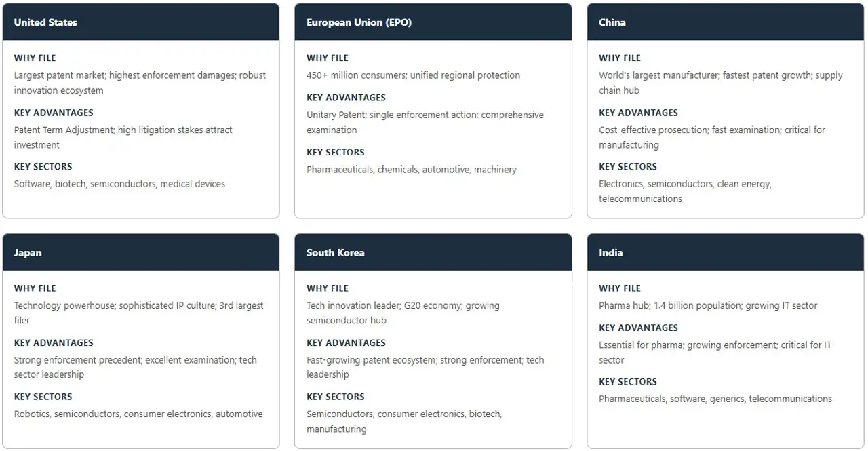Screen dimensions: 868x451
Task: Select KEY ADVANTAGES heading in Japan card
Action: pos(54,343)
